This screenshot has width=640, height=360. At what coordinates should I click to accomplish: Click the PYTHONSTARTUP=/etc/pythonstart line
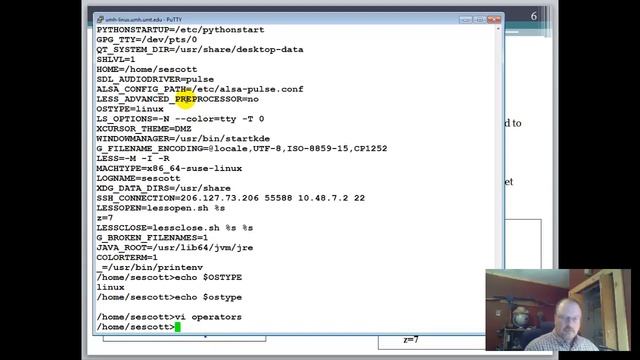[180, 30]
